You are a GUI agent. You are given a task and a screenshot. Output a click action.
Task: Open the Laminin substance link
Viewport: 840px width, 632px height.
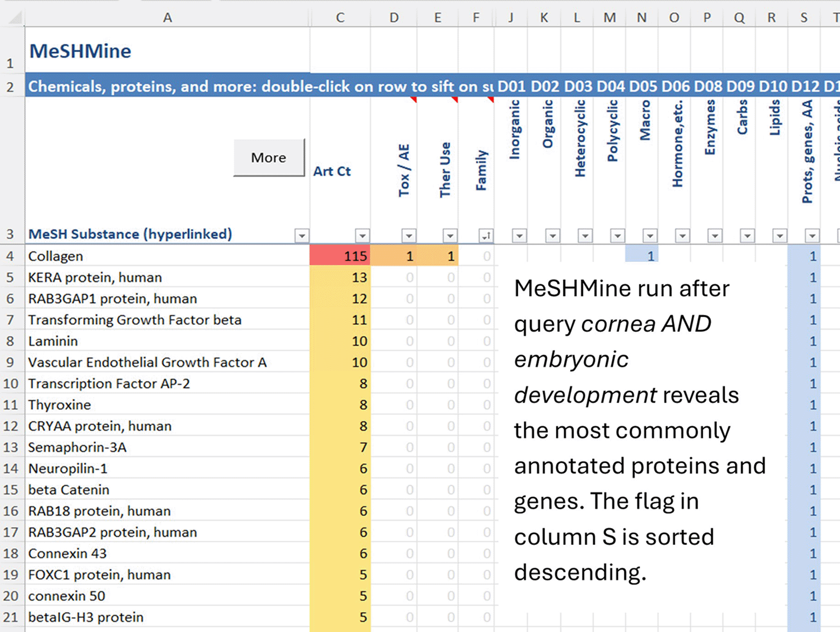53,341
